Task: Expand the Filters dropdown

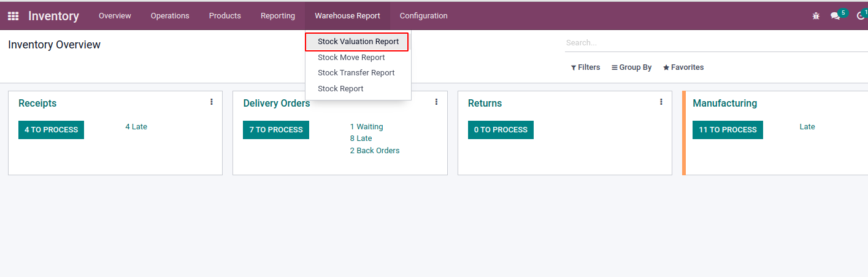Action: pyautogui.click(x=585, y=67)
